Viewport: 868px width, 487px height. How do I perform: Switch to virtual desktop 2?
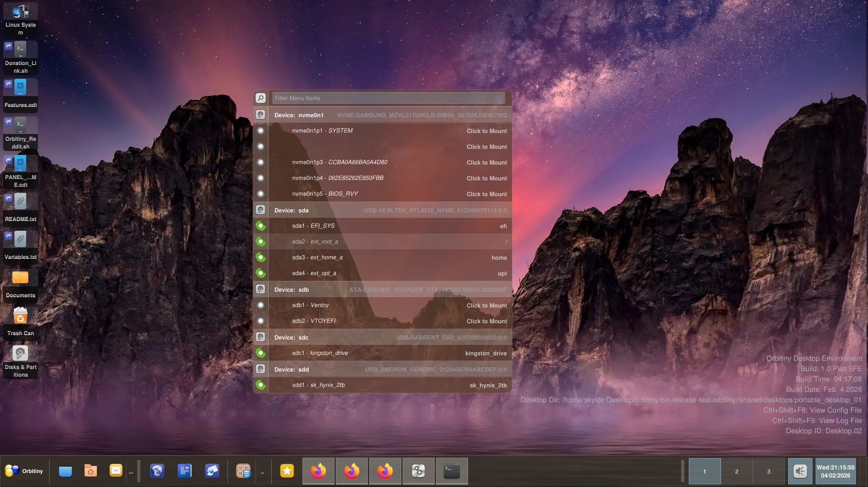pos(737,471)
